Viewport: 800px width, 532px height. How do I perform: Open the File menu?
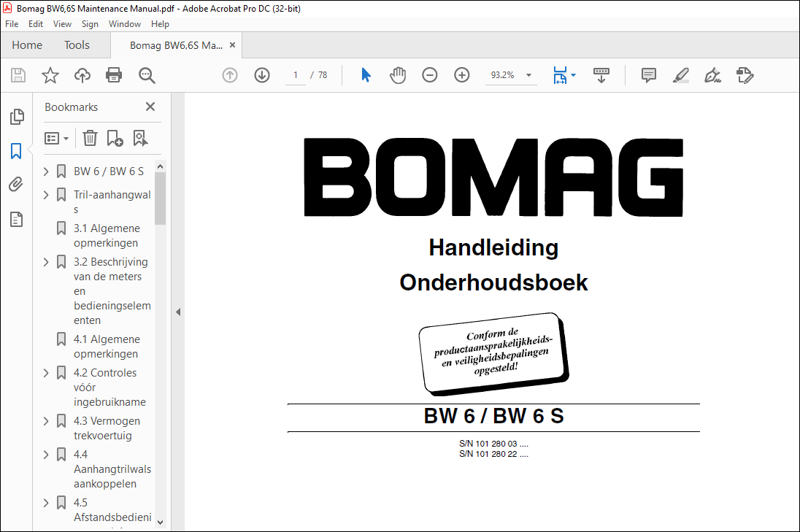click(12, 24)
